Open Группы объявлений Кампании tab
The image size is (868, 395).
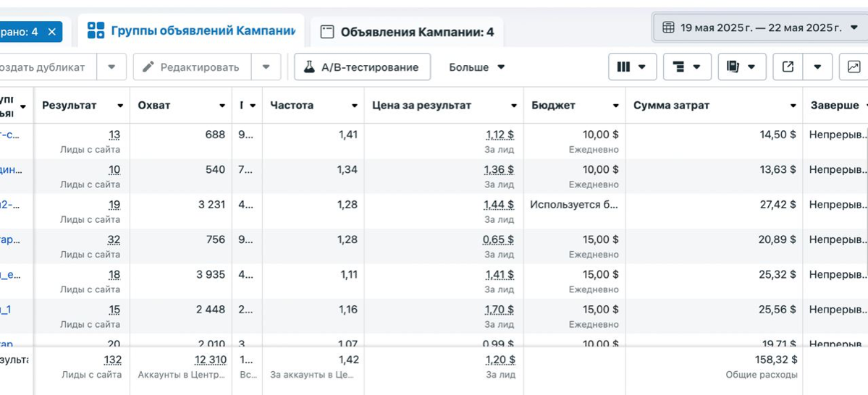point(191,31)
